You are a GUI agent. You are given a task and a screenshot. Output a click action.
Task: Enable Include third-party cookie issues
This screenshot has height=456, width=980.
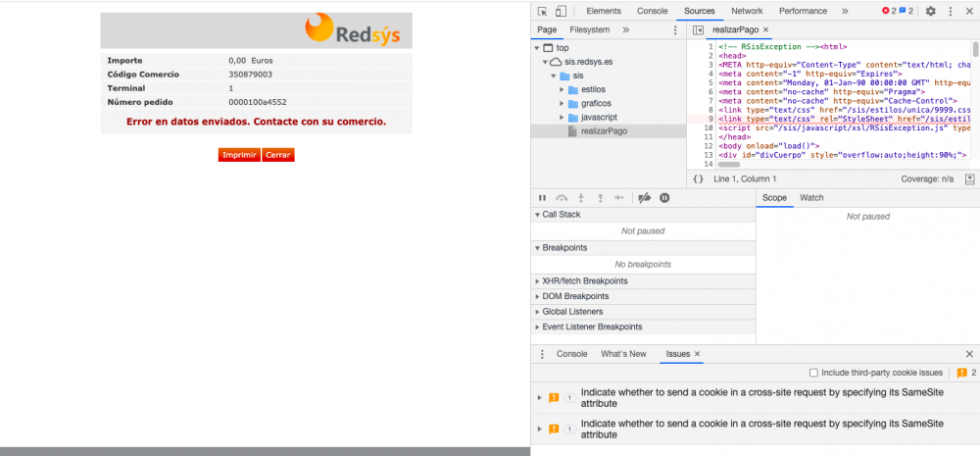tap(813, 373)
